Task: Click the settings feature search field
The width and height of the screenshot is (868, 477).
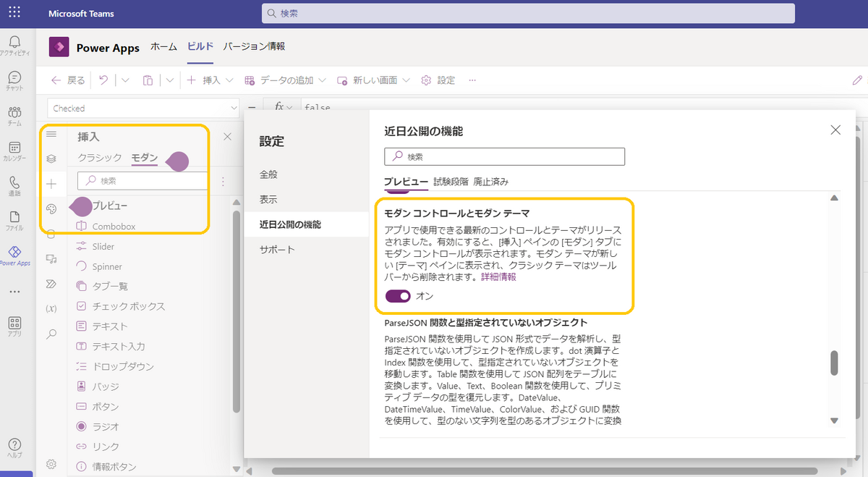Action: click(x=504, y=156)
